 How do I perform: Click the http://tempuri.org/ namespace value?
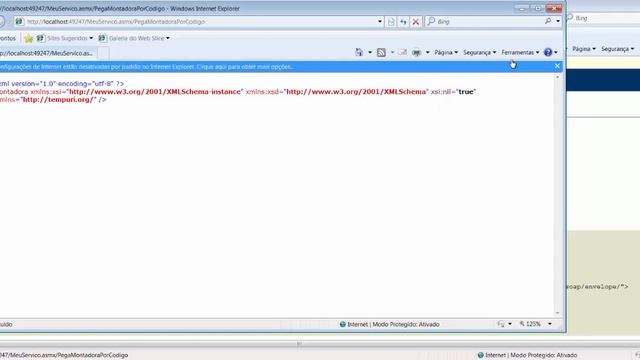pyautogui.click(x=58, y=100)
